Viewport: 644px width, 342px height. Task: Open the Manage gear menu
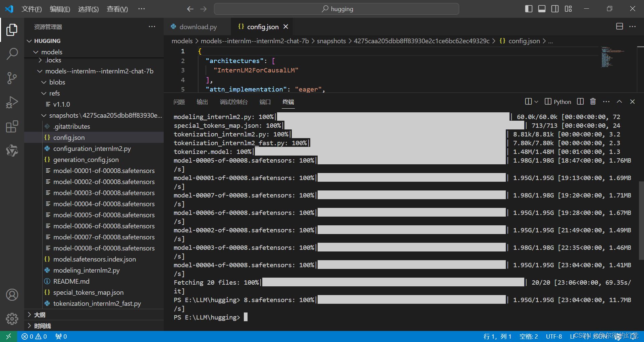click(12, 319)
